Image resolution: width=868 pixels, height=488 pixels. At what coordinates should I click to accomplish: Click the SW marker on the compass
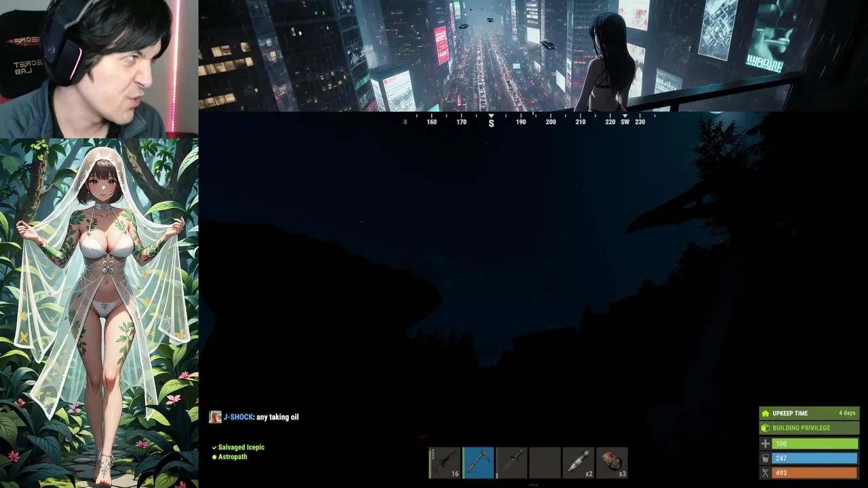[625, 122]
